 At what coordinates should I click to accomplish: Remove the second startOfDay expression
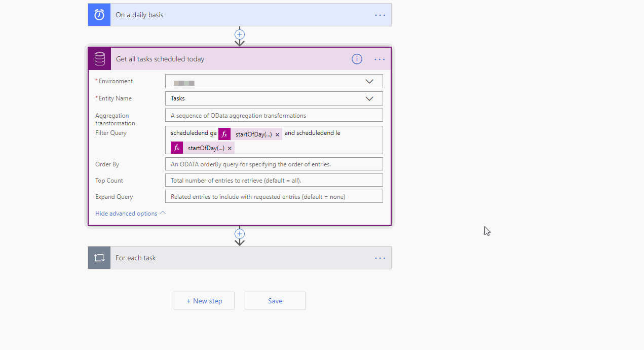[230, 148]
